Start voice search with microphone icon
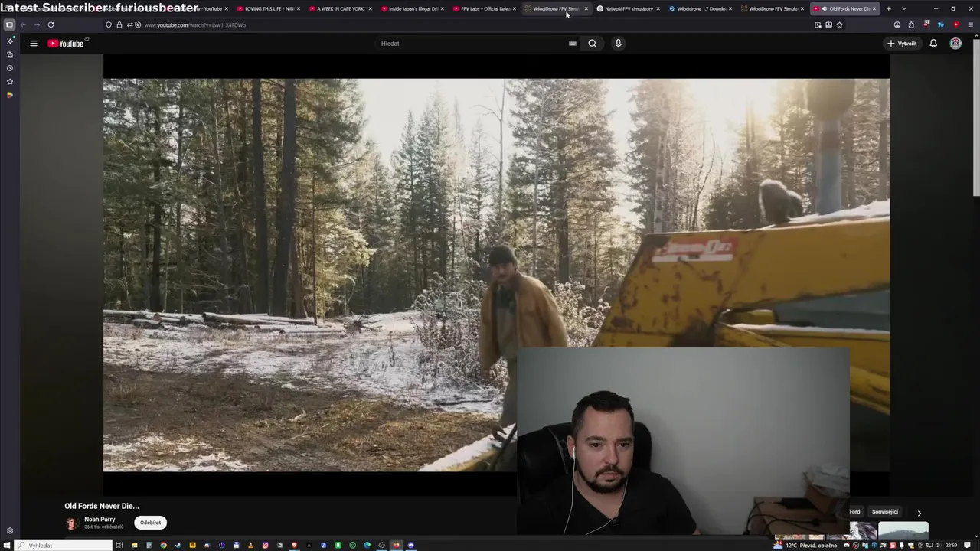Viewport: 980px width, 551px height. (x=618, y=44)
